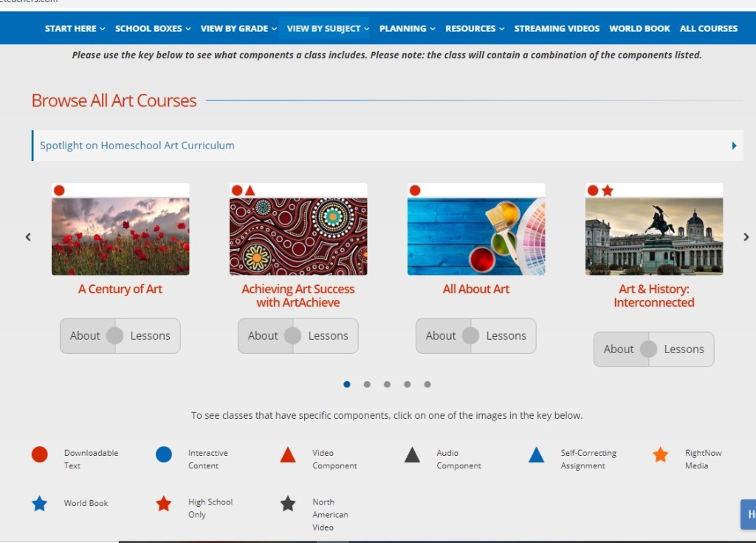Image resolution: width=756 pixels, height=543 pixels.
Task: Select the red Video Component triangle icon
Action: (288, 455)
